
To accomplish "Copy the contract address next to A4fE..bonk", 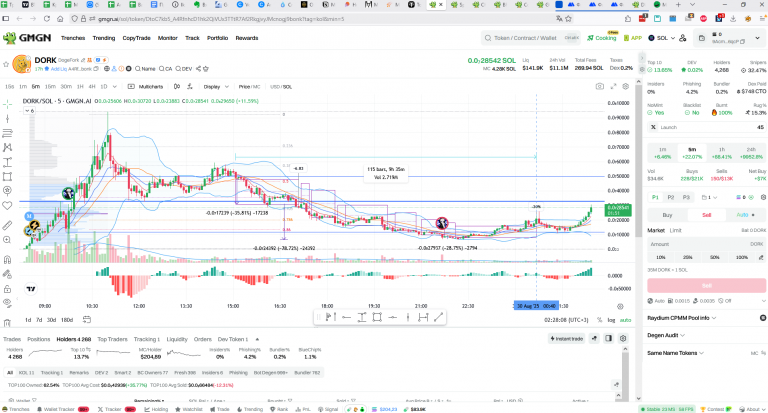I will coord(96,69).
